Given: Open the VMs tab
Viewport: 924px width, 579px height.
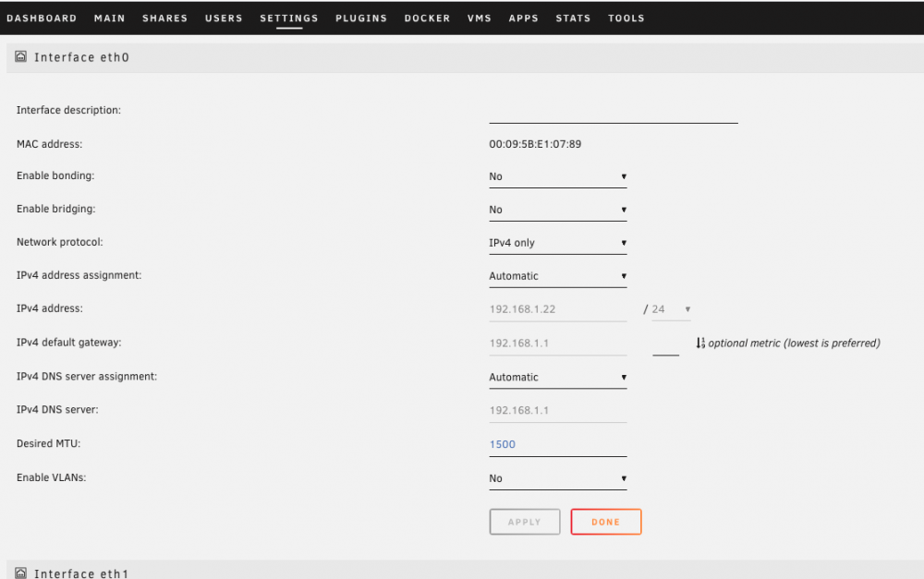Looking at the screenshot, I should [x=479, y=18].
